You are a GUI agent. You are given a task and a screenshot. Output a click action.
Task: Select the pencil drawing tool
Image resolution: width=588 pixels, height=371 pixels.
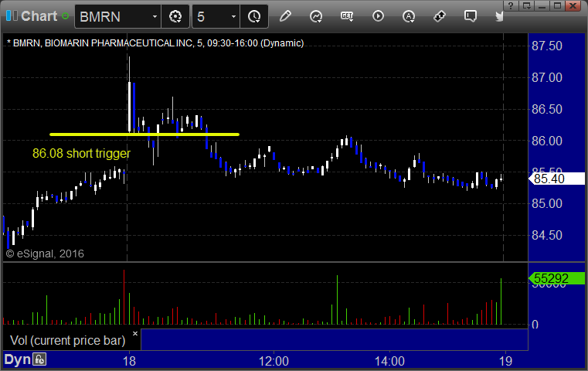(285, 15)
